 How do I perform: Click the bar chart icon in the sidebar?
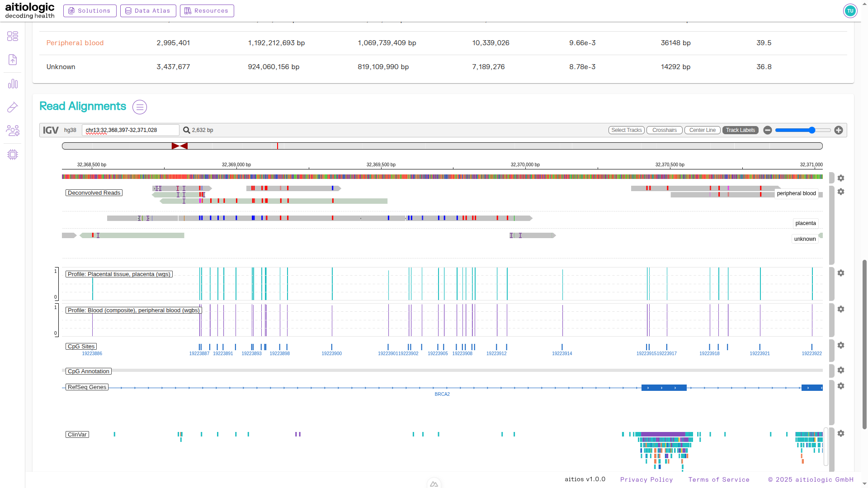click(x=13, y=84)
